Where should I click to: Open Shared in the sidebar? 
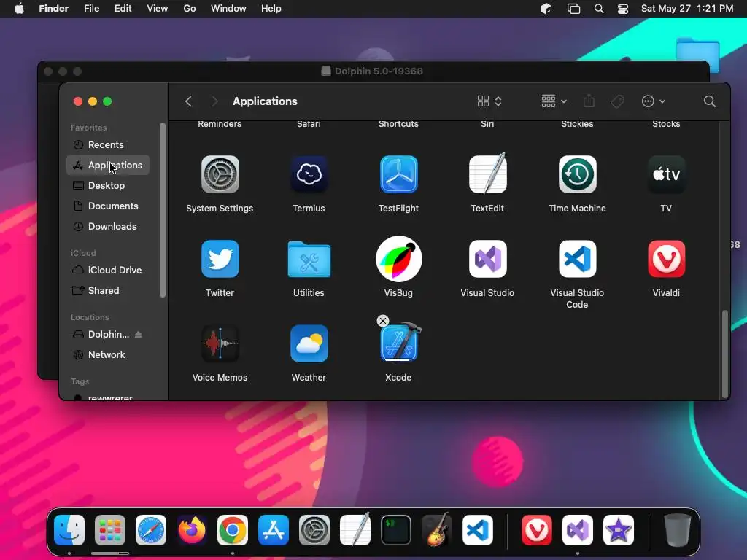(x=108, y=290)
